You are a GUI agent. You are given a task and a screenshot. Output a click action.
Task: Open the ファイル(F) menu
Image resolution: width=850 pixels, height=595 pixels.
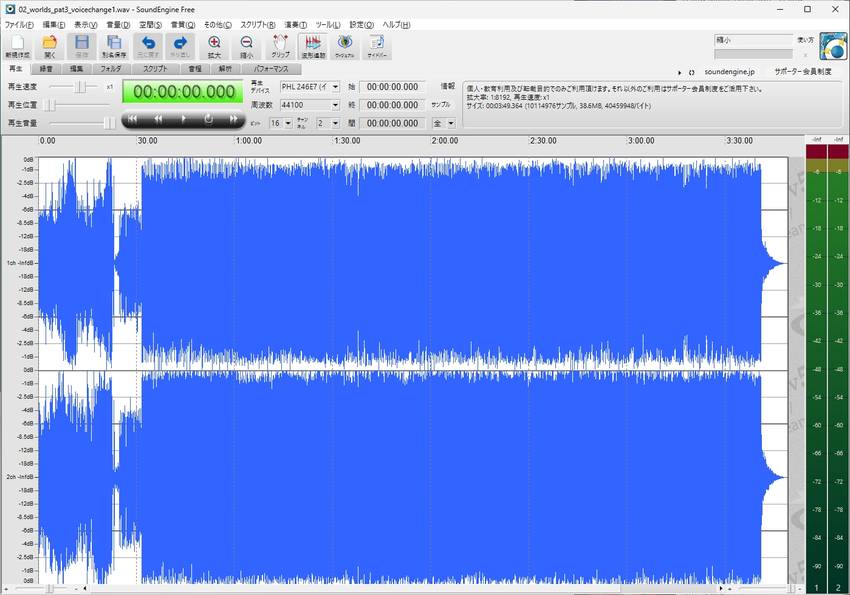coord(19,25)
